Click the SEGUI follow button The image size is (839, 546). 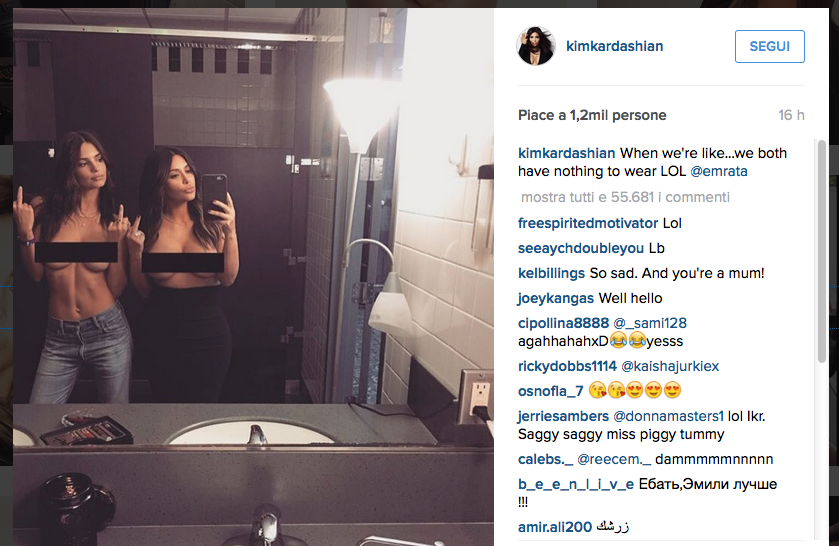769,47
